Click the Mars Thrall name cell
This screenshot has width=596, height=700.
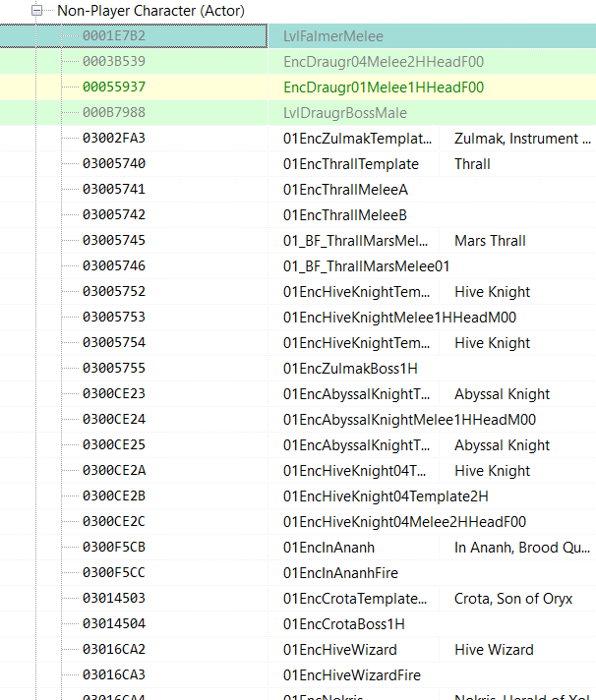coord(490,241)
